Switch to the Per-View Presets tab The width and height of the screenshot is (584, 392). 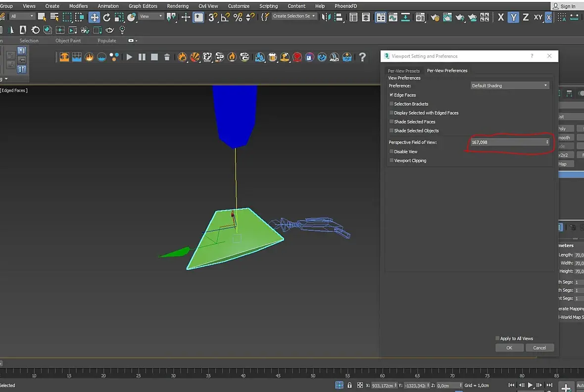(403, 71)
